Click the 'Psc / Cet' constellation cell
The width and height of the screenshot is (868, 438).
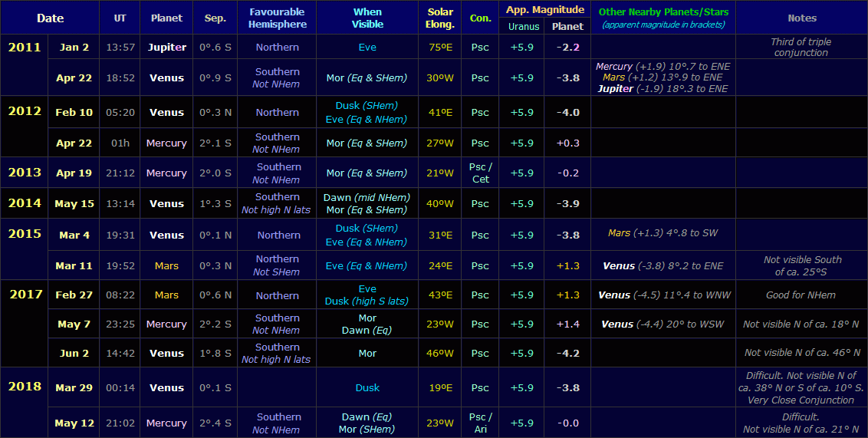[x=480, y=173]
